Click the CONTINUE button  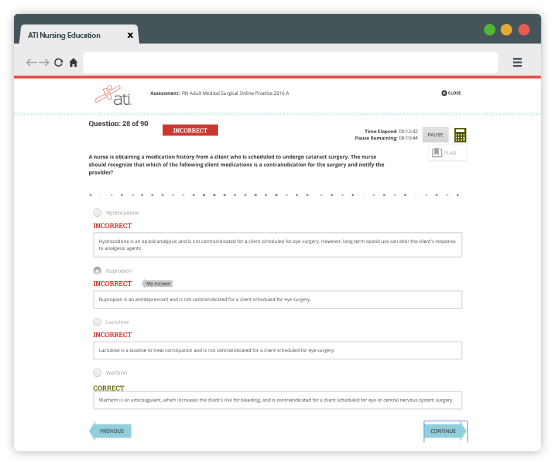pos(445,431)
